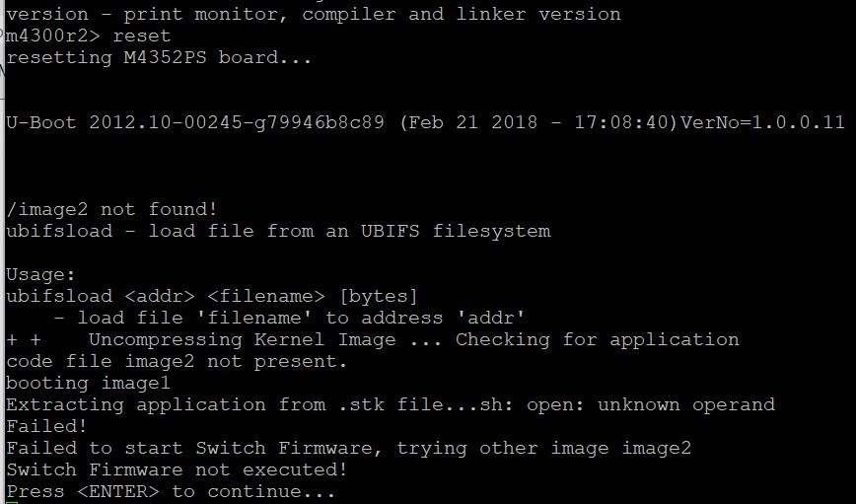Click the terminal cursor at the bottom
This screenshot has height=504, width=856.
(11, 502)
